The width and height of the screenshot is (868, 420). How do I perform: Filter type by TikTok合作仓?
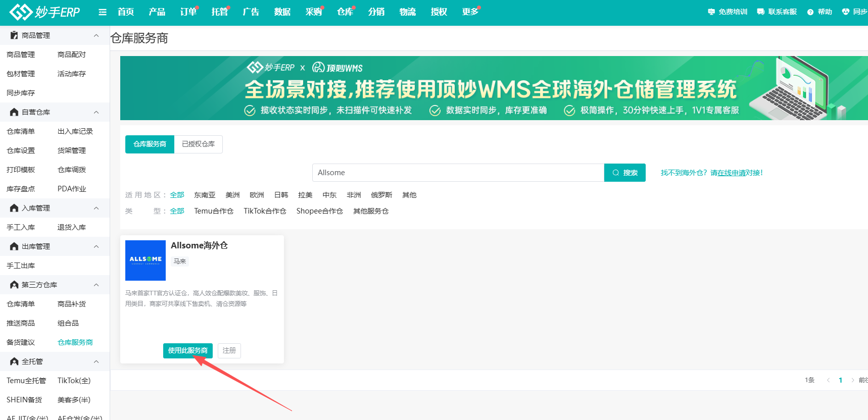[x=265, y=211]
